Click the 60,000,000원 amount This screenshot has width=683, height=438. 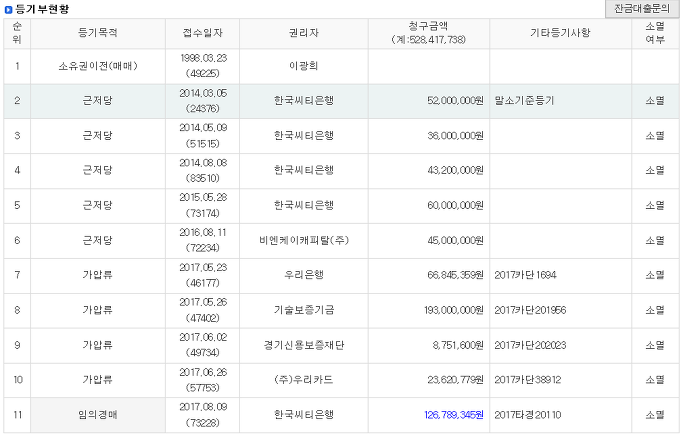pyautogui.click(x=455, y=206)
